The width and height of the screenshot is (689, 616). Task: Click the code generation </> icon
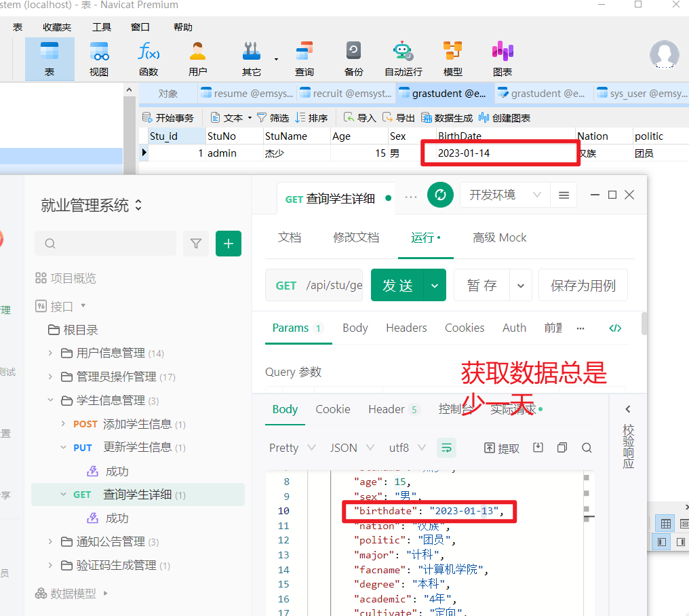pos(615,328)
